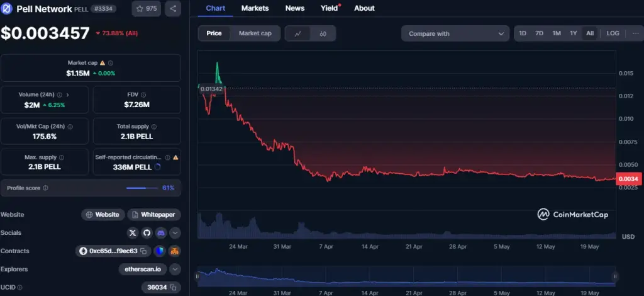Open the Whitepaper link button

[x=154, y=215]
